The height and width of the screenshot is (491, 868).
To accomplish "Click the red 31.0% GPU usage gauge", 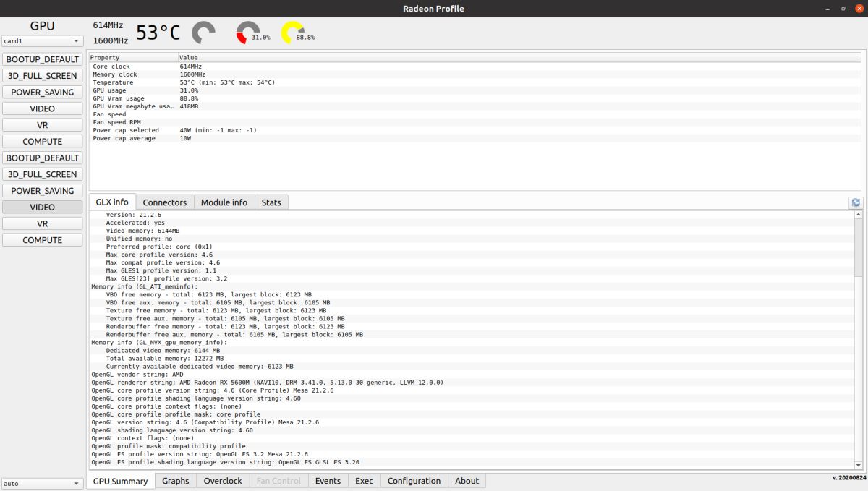I will pyautogui.click(x=248, y=33).
